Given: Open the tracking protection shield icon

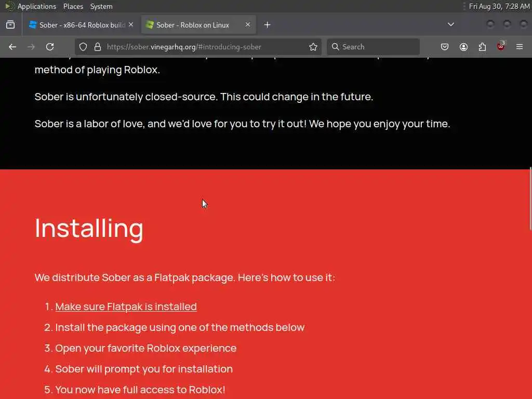Looking at the screenshot, I should coord(83,47).
